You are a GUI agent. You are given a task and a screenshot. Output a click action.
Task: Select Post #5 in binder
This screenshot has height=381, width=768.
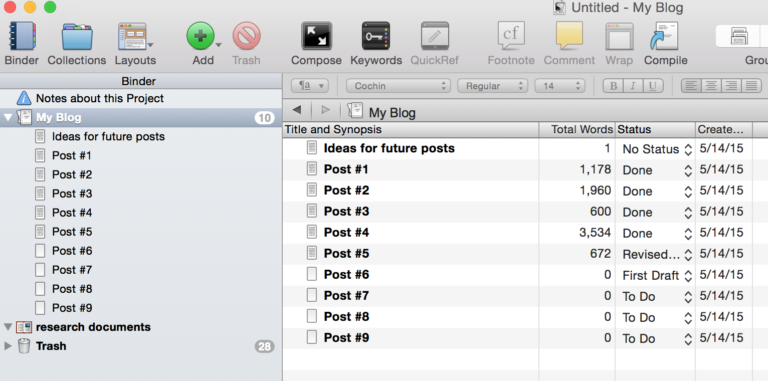(x=72, y=232)
